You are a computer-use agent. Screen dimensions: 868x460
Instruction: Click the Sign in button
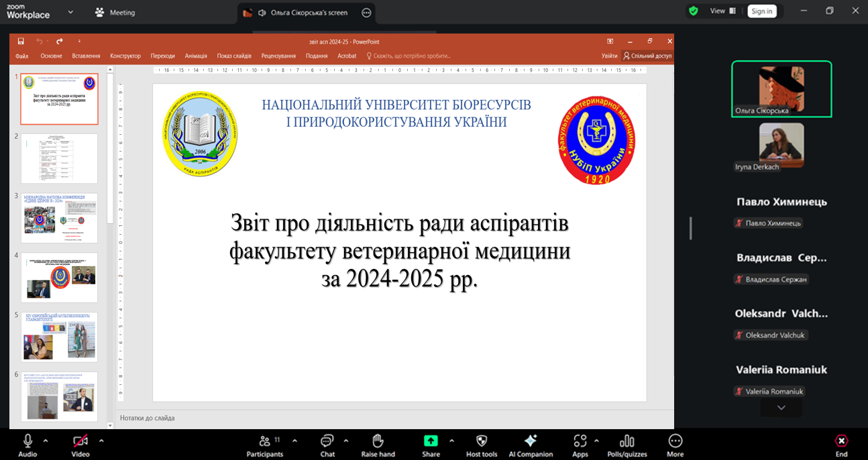761,11
